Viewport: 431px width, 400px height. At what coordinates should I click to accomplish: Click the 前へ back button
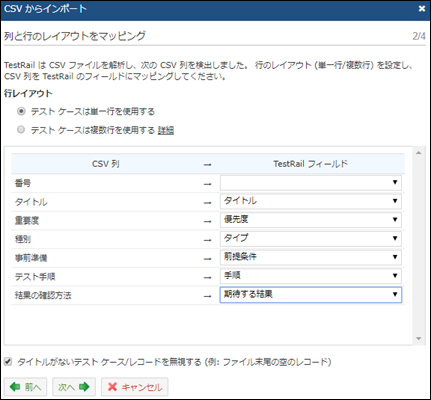pos(26,387)
